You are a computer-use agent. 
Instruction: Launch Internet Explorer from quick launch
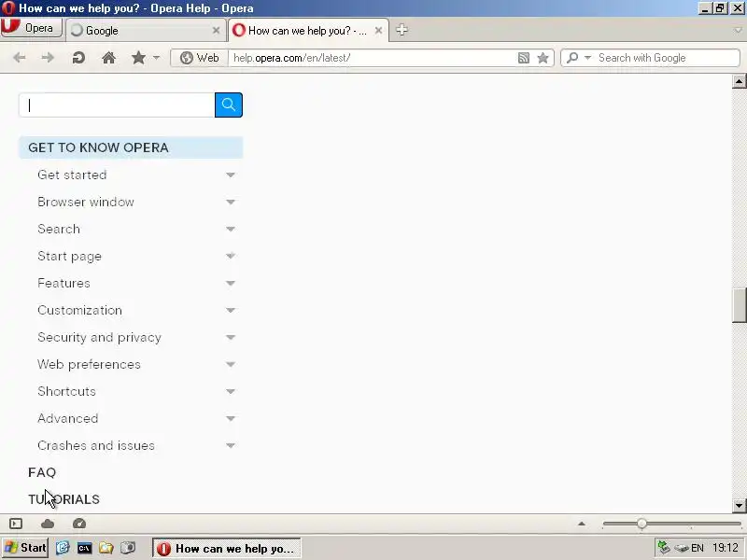click(63, 548)
